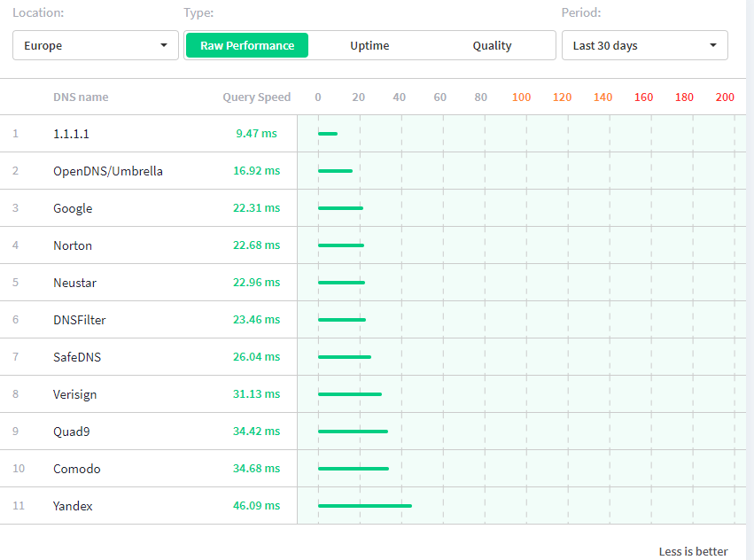Click the Less is better note
Viewport: 754px width, 560px height.
pos(694,551)
